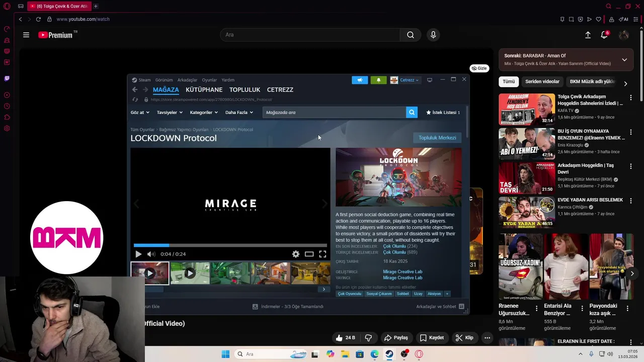Expand the Tavsiyeler dropdown
644x362 pixels.
(170, 113)
